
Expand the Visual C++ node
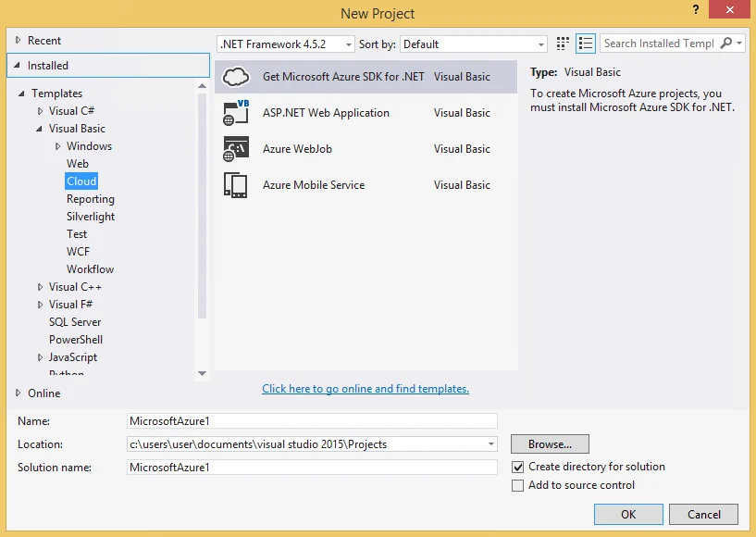click(40, 287)
